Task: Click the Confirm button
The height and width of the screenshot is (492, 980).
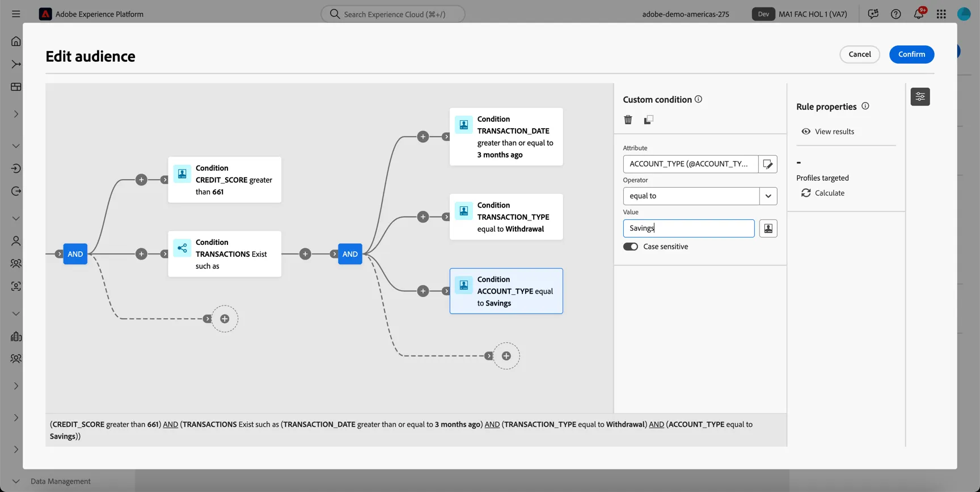Action: click(x=911, y=54)
